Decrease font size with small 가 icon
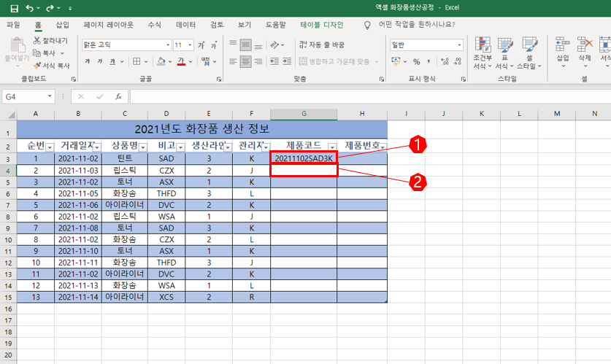Image resolution: width=611 pixels, height=364 pixels. [214, 45]
